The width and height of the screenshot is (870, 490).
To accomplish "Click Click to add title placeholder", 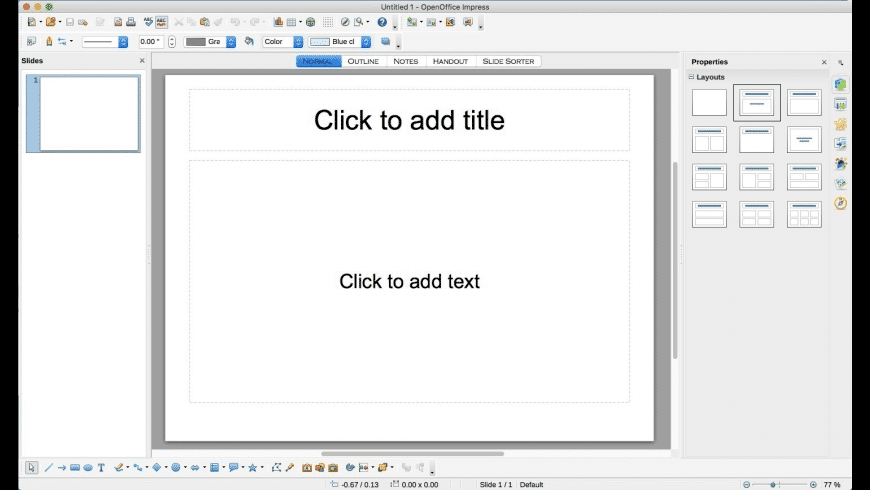I will 409,120.
